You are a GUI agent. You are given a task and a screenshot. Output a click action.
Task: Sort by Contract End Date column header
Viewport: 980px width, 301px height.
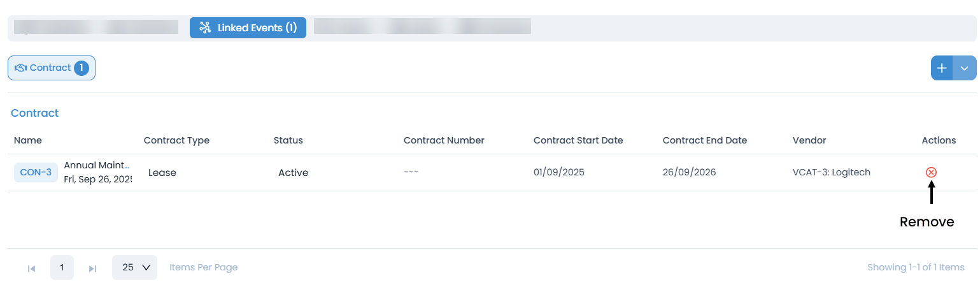tap(704, 140)
